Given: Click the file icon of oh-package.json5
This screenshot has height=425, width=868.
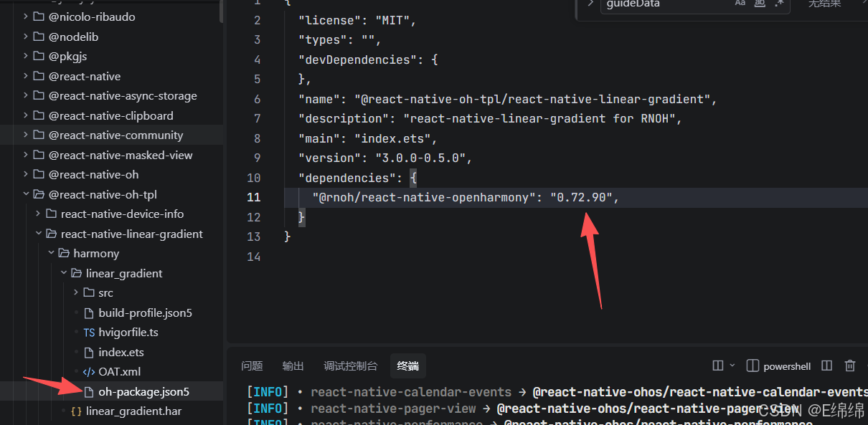Looking at the screenshot, I should click(89, 391).
